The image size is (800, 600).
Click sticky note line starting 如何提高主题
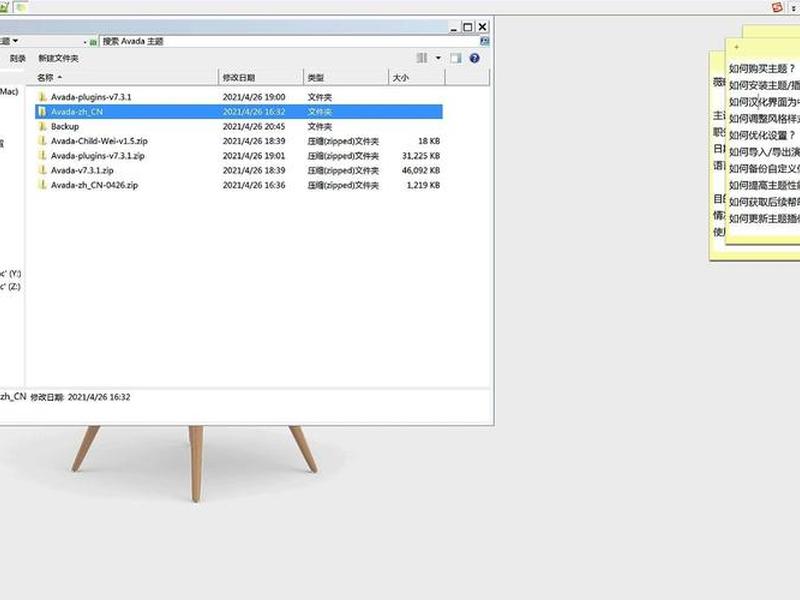(x=764, y=185)
